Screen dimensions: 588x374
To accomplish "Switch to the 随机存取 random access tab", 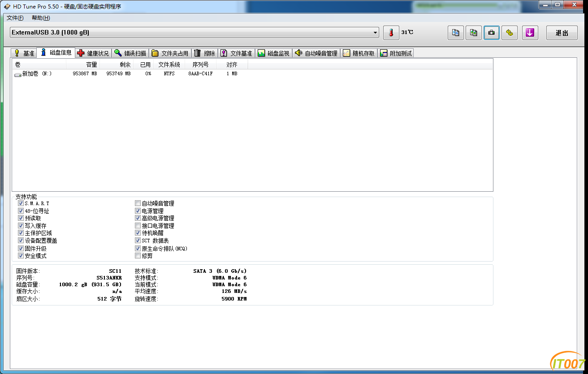I will coord(359,53).
